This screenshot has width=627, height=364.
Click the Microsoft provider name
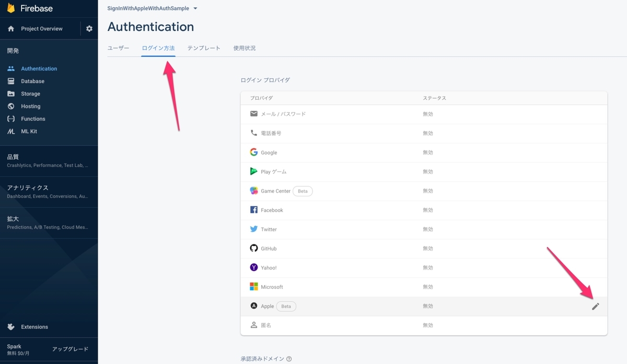tap(272, 287)
